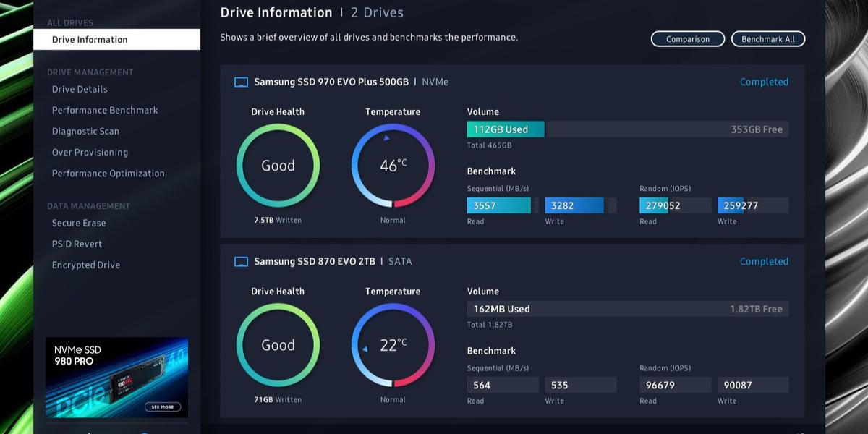The image size is (868, 434).
Task: Select Performance Optimization menu item
Action: pyautogui.click(x=108, y=173)
